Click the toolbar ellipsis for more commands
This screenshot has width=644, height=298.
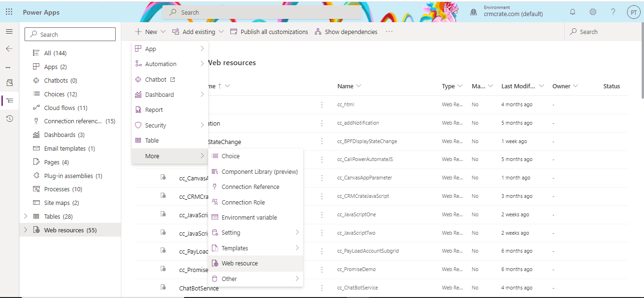[x=389, y=32]
